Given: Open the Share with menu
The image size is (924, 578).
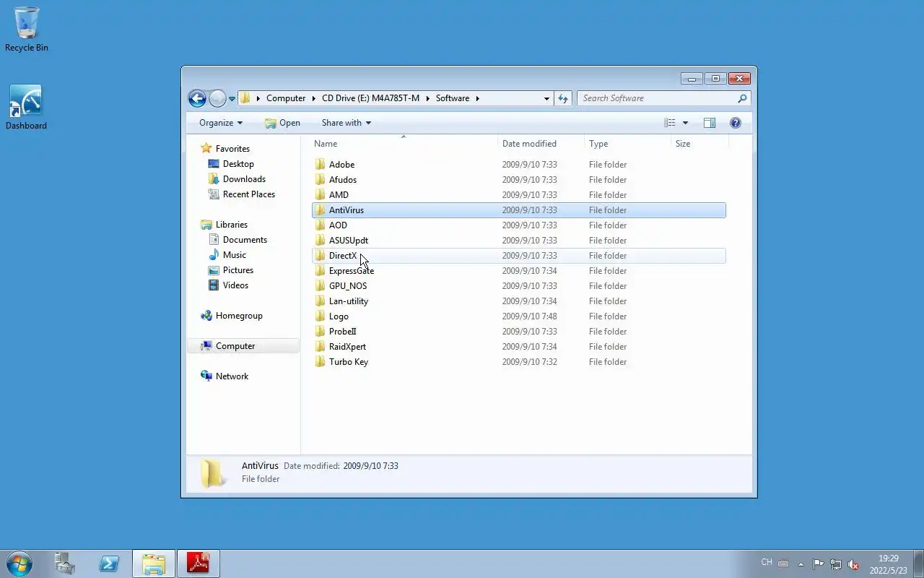Looking at the screenshot, I should click(x=346, y=123).
